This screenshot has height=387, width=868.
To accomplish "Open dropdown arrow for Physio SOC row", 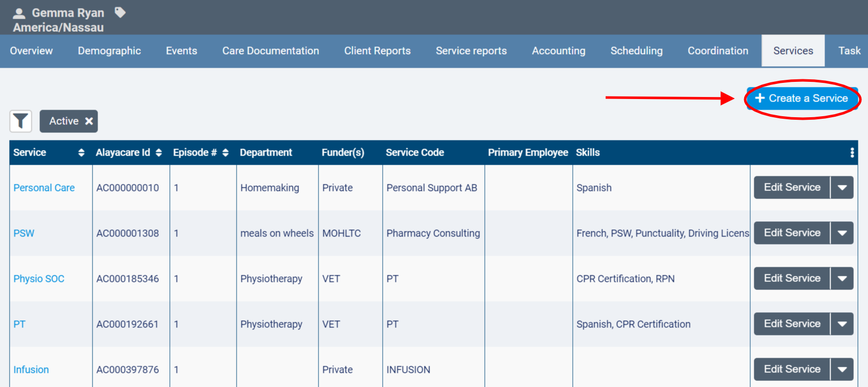I will [842, 278].
